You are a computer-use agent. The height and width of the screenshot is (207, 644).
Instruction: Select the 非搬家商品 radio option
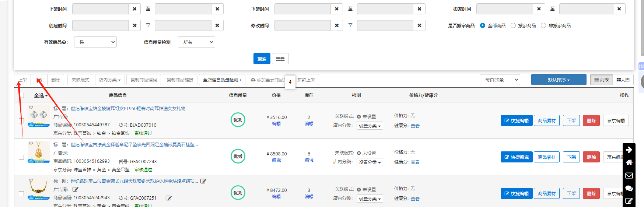pos(543,25)
